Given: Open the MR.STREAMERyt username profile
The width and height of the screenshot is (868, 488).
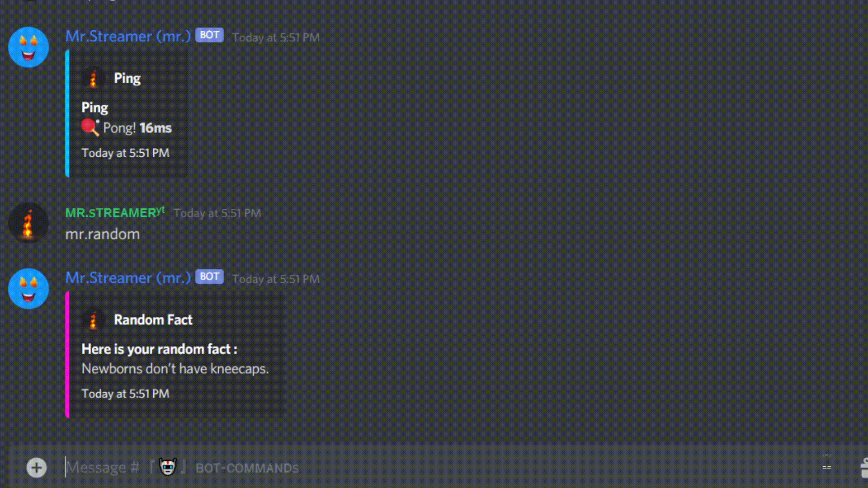Looking at the screenshot, I should (x=115, y=212).
